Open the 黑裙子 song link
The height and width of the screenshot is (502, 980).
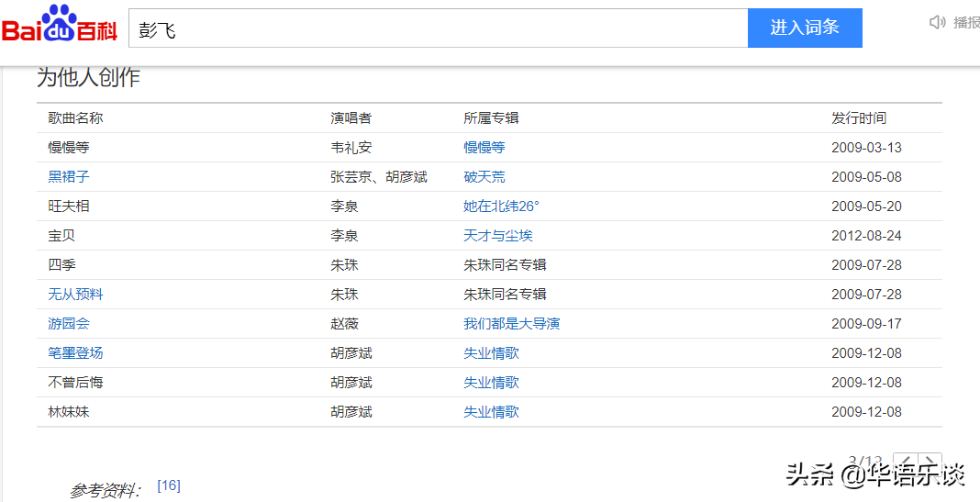pos(69,177)
